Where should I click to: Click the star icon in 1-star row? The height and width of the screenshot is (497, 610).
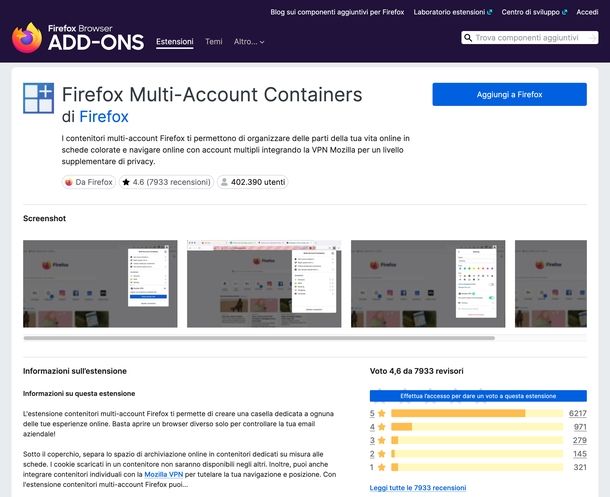coord(382,467)
